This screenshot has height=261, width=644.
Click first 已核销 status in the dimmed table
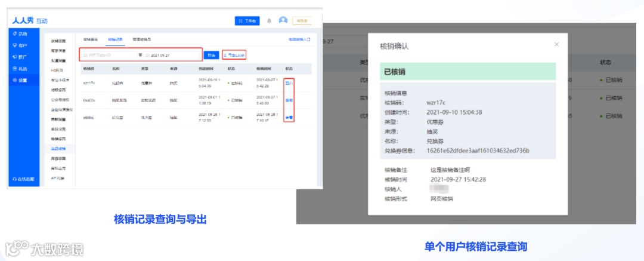pyautogui.click(x=611, y=80)
